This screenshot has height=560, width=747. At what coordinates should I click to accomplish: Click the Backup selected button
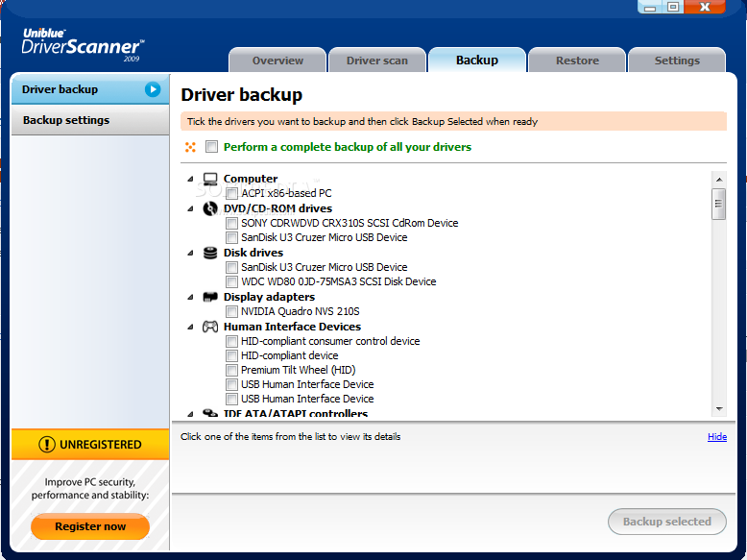pos(667,522)
